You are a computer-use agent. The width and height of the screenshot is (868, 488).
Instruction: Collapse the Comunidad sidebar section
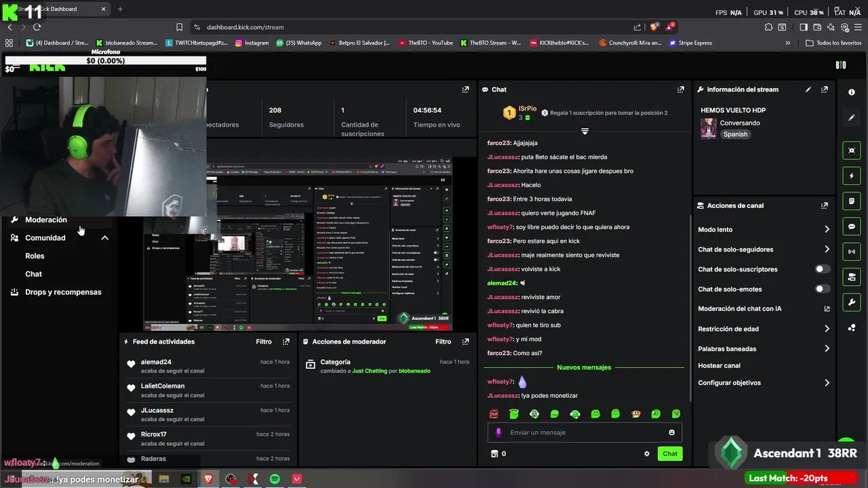click(104, 238)
